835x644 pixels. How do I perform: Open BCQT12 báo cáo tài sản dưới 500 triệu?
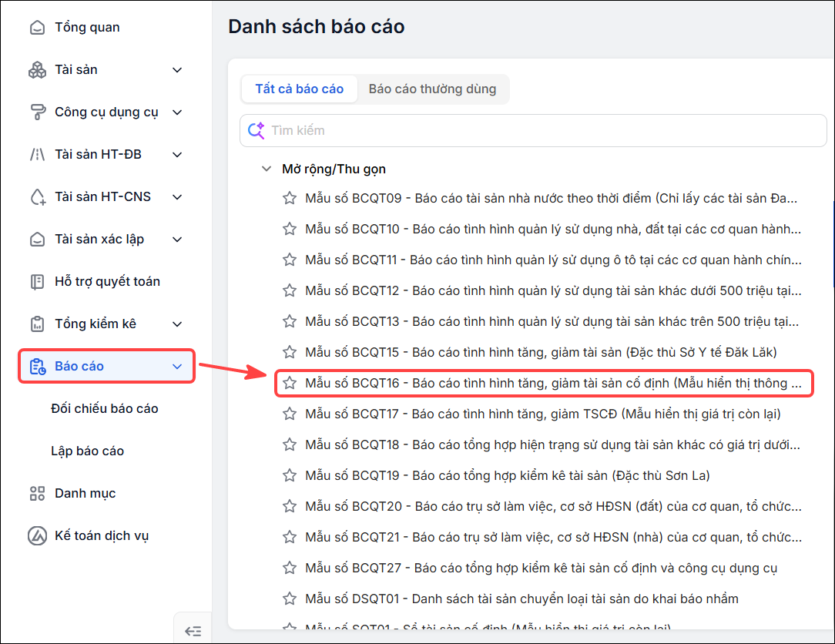tap(553, 291)
